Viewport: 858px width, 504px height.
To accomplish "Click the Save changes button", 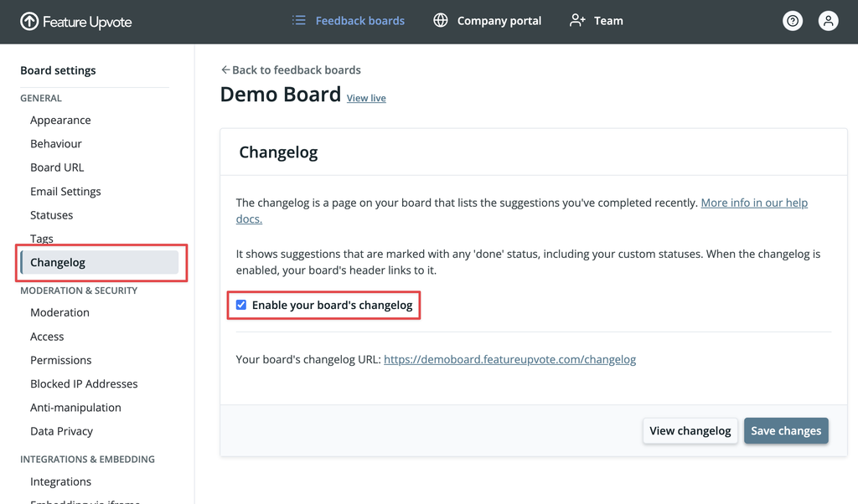I will tap(786, 431).
